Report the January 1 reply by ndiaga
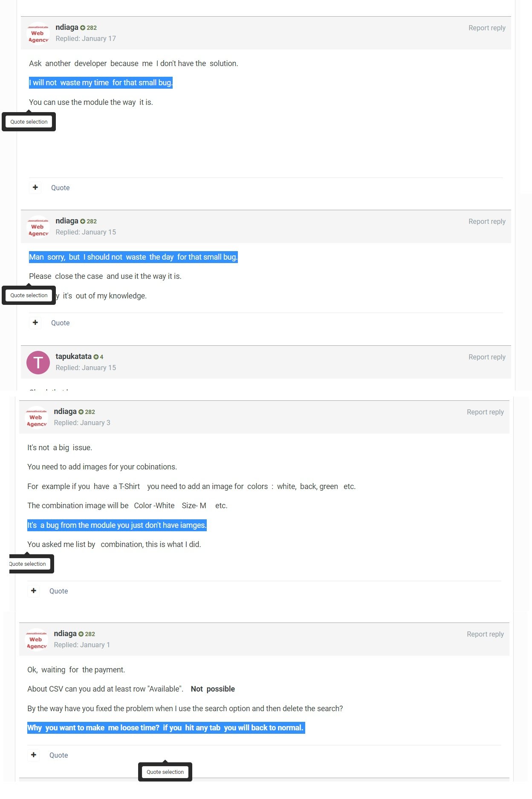Image resolution: width=532 pixels, height=799 pixels. [485, 634]
